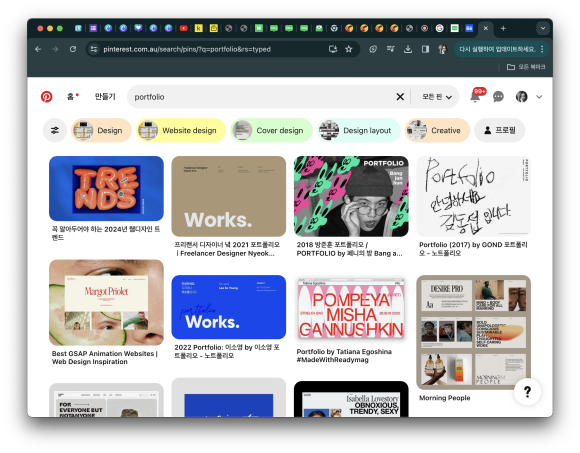Go to the 홈 tab
This screenshot has width=580, height=453.
coord(72,97)
